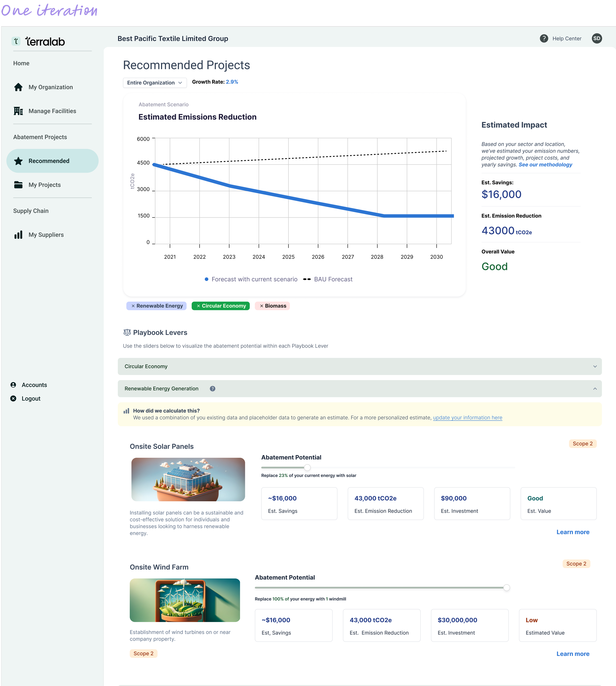The width and height of the screenshot is (616, 686).
Task: Open Accounts from the sidebar
Action: pos(34,385)
